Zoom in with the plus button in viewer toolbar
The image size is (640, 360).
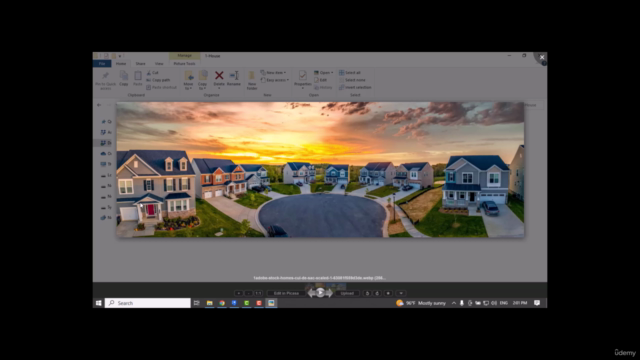pos(238,293)
